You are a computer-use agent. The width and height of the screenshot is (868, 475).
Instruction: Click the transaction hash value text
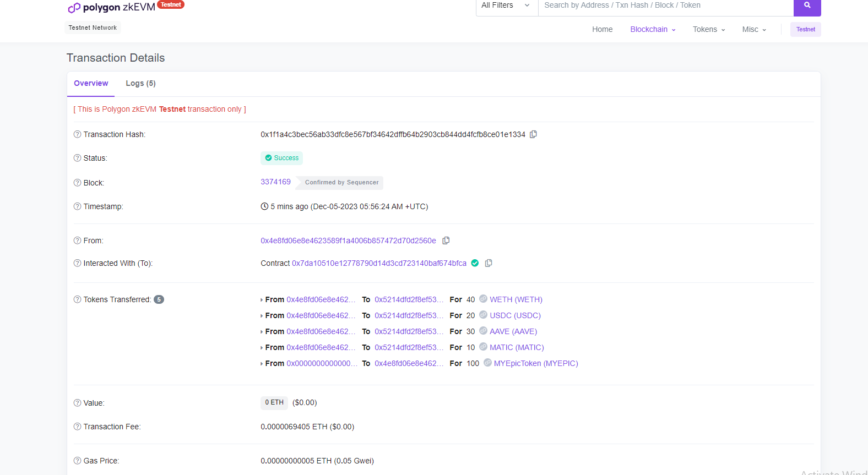pos(393,134)
